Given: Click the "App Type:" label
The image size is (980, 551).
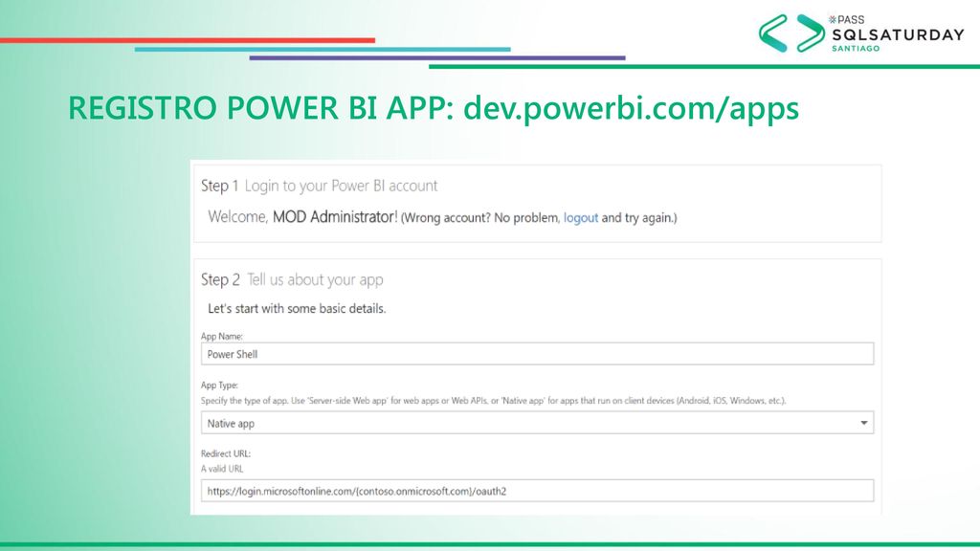Looking at the screenshot, I should (x=219, y=385).
